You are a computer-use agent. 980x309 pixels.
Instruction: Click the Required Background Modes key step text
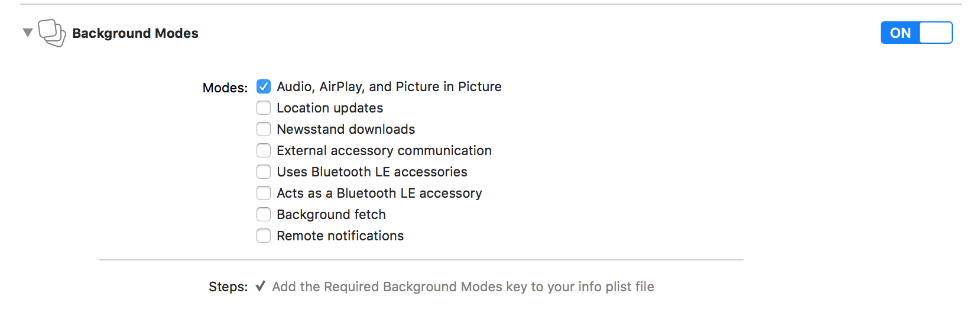click(463, 287)
